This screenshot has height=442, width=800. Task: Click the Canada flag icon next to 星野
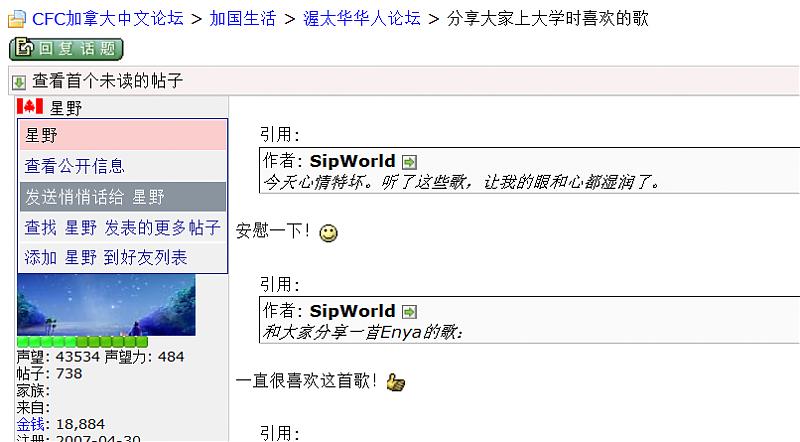[30, 106]
